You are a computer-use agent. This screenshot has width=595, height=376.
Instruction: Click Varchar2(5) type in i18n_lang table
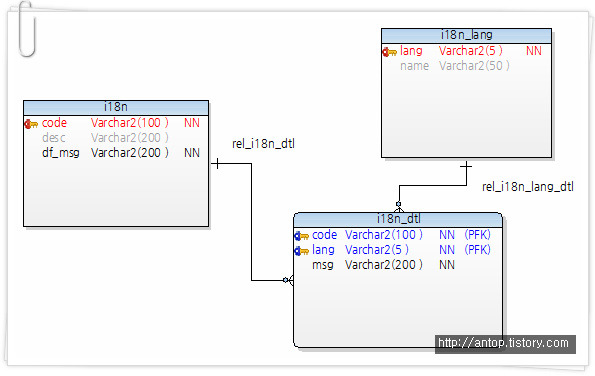pos(471,51)
